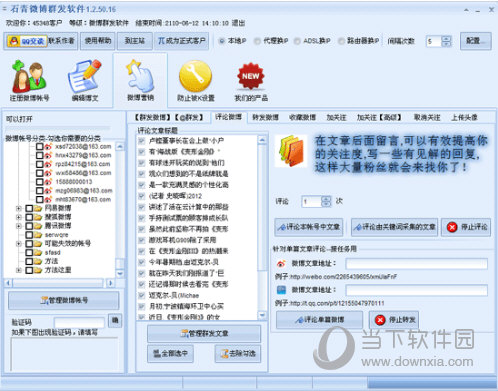Expand the 搜狐微博 tree node
The image size is (498, 391).
click(19, 217)
